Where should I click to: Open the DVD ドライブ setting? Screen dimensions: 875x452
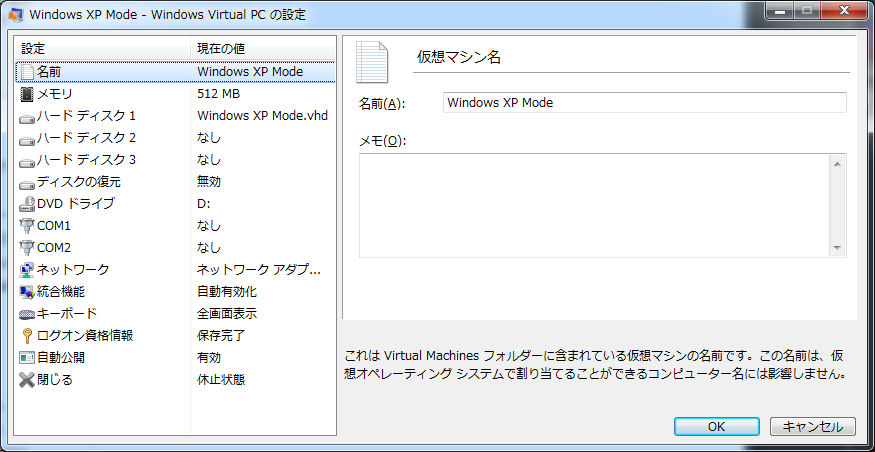(x=175, y=204)
